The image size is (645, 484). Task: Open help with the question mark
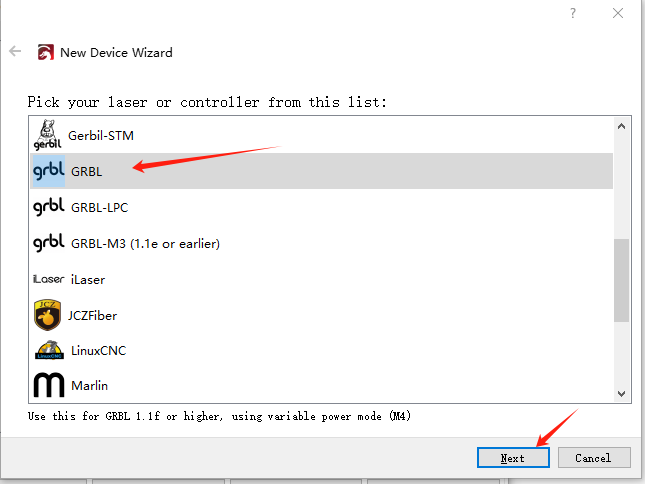tap(573, 13)
